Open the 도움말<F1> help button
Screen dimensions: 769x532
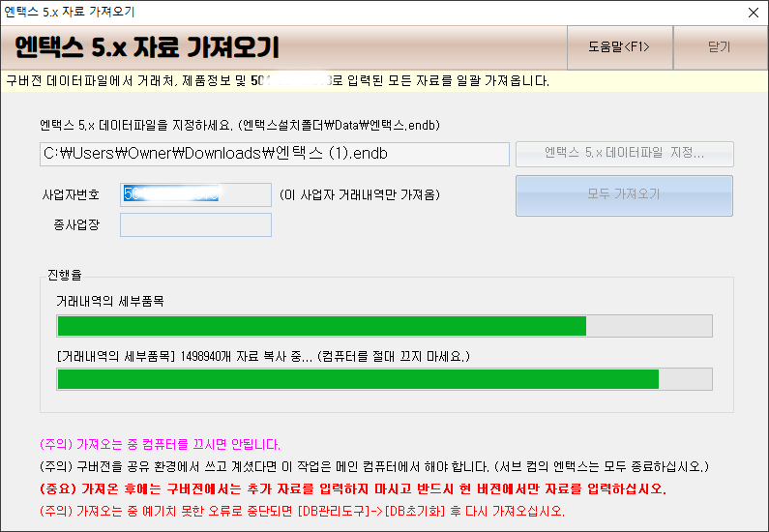(619, 47)
